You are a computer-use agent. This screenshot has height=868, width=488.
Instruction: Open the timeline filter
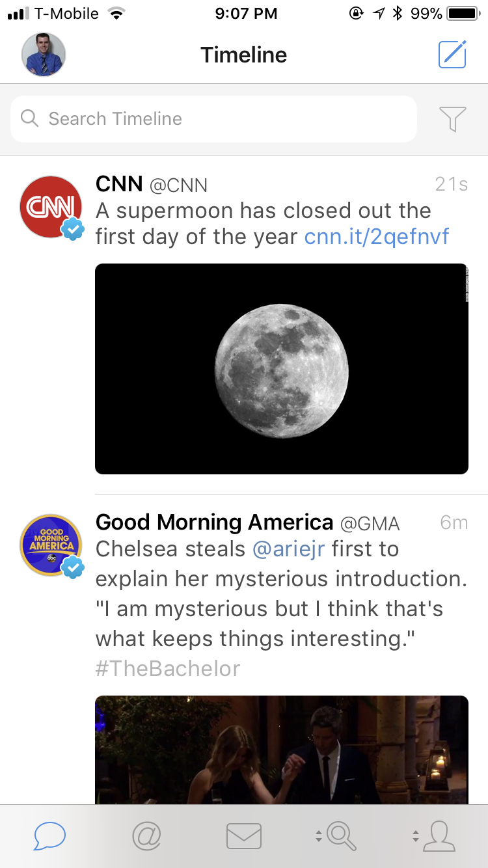click(x=452, y=119)
